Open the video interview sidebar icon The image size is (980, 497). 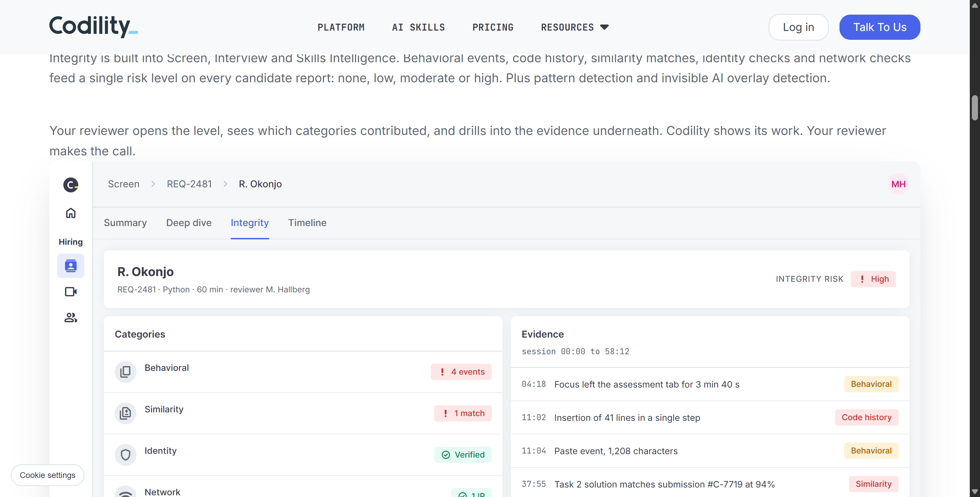tap(71, 291)
